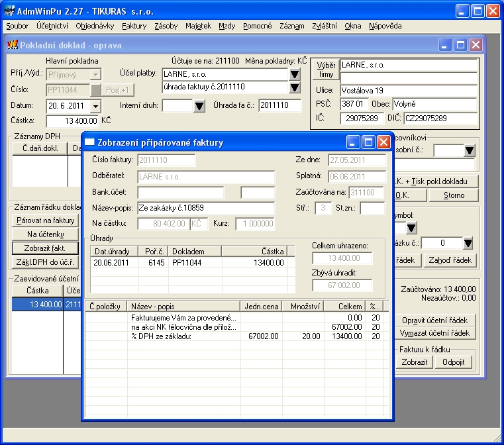
Task: Click the Obec Volyně field
Action: pyautogui.click(x=435, y=104)
